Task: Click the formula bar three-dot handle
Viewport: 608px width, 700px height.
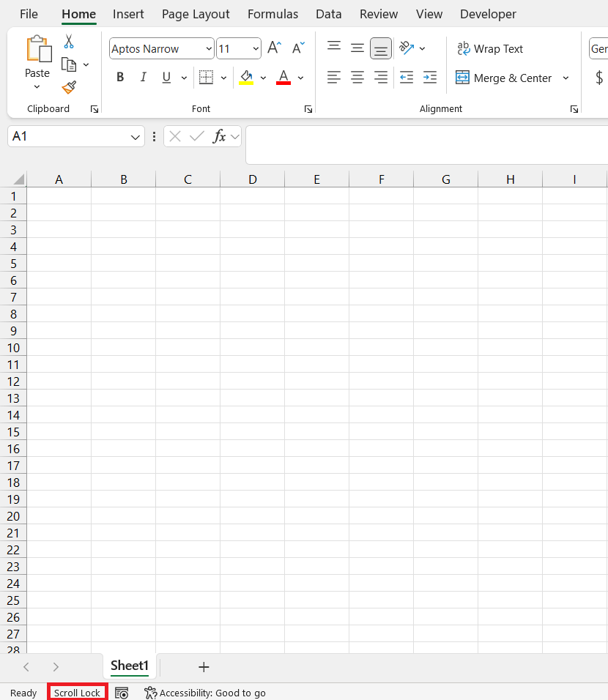Action: tap(154, 136)
